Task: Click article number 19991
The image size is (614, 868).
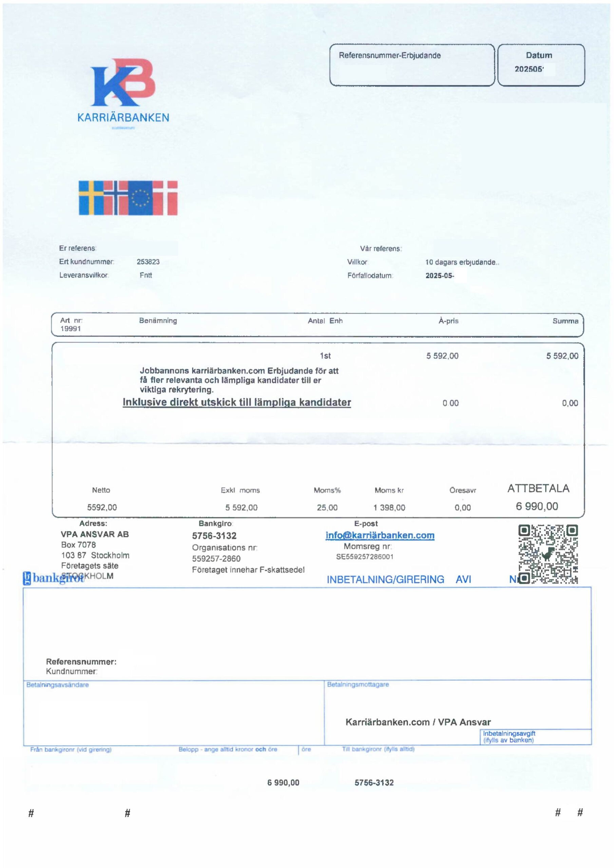Action: (71, 329)
